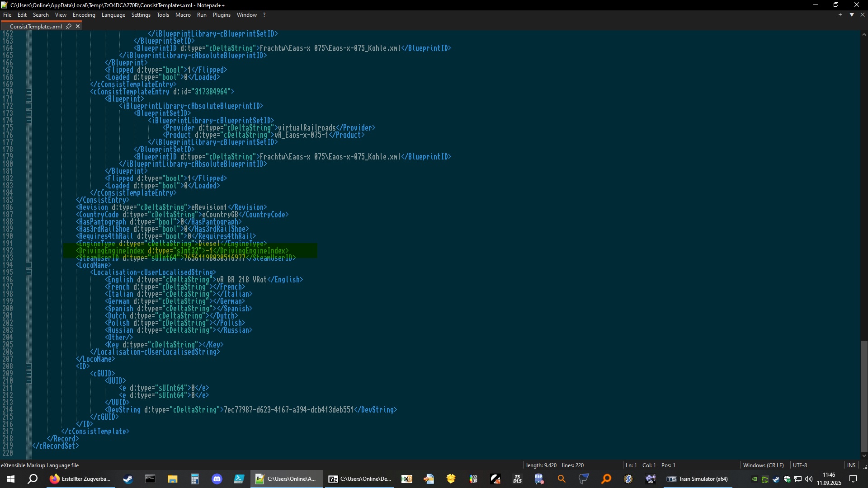Open 7-Zip window in taskbar
The height and width of the screenshot is (488, 868).
tap(359, 479)
